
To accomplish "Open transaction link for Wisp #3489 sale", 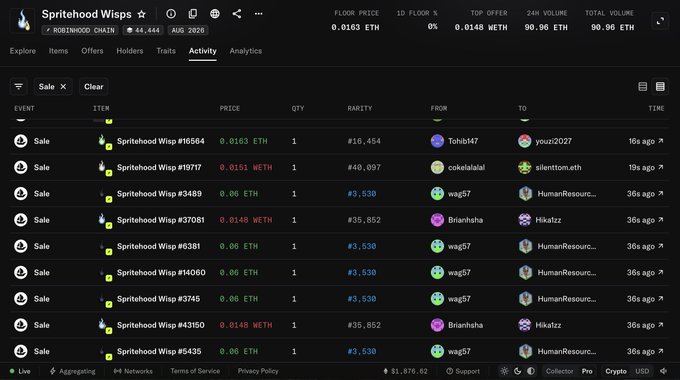I will (x=645, y=193).
